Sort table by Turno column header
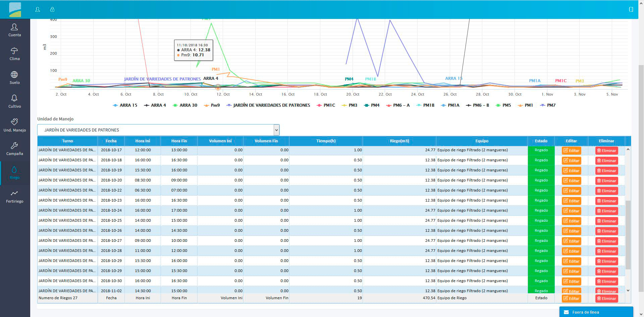 tap(67, 141)
